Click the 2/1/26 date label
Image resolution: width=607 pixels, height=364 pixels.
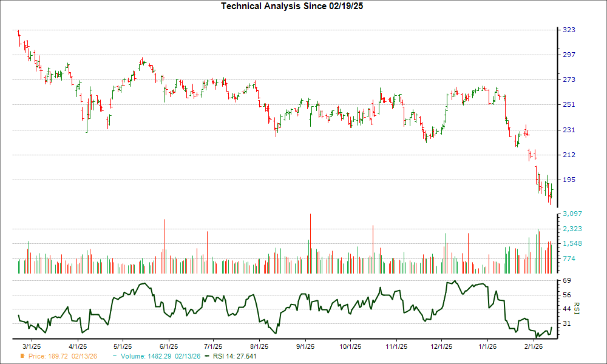[533, 346]
